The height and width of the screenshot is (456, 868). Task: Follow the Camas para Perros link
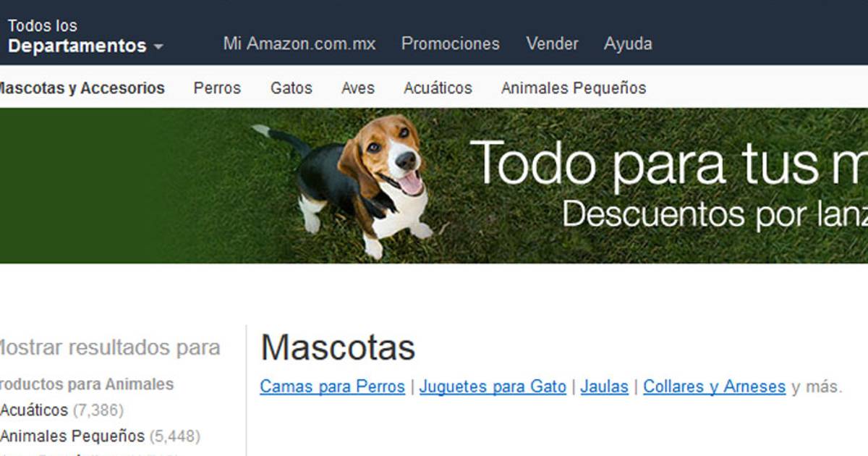tap(333, 387)
